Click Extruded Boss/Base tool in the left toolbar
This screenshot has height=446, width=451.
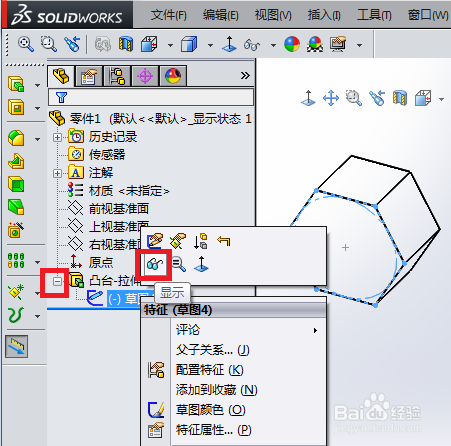point(16,84)
